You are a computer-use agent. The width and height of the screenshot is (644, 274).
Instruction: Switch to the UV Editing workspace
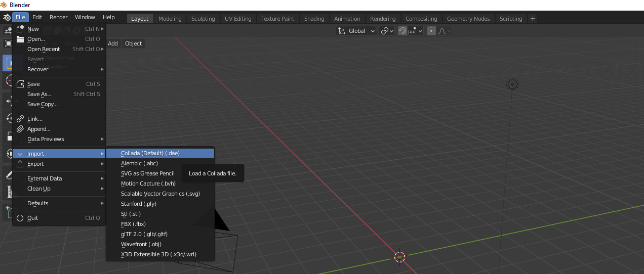238,19
